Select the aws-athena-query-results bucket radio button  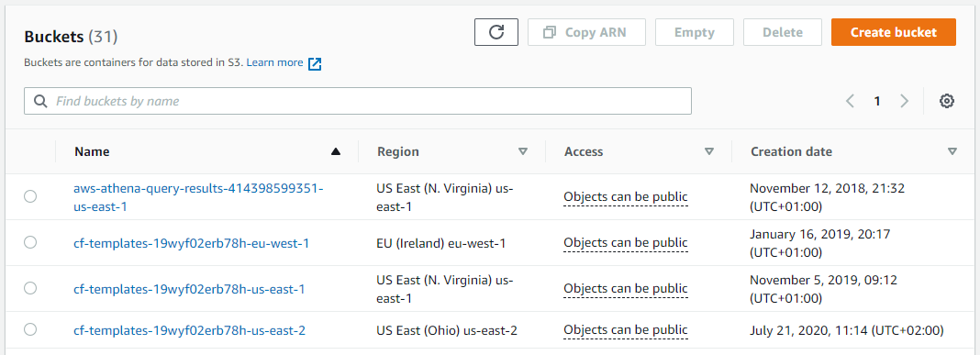coord(30,196)
